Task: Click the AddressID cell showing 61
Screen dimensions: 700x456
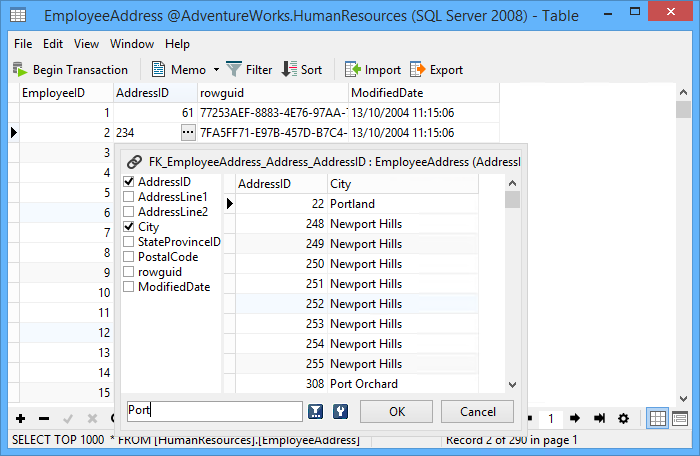Action: tap(155, 113)
